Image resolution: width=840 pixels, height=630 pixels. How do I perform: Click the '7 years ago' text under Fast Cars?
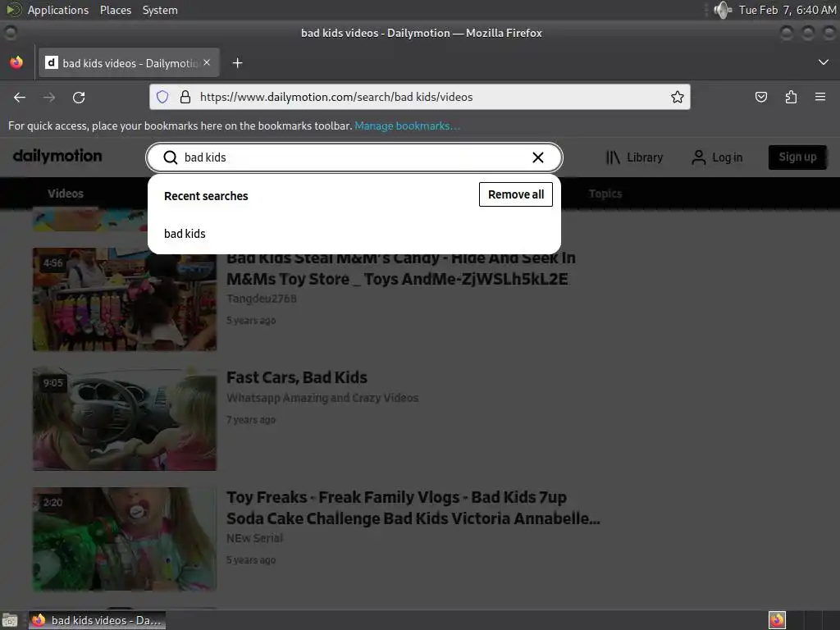(251, 420)
